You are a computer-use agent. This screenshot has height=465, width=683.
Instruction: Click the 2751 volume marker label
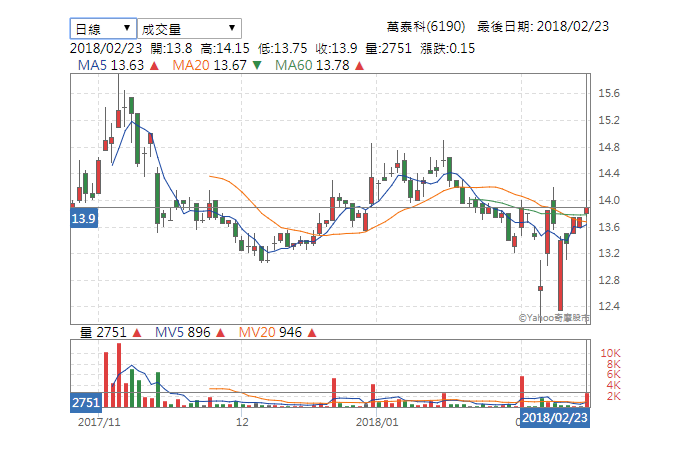click(x=85, y=402)
